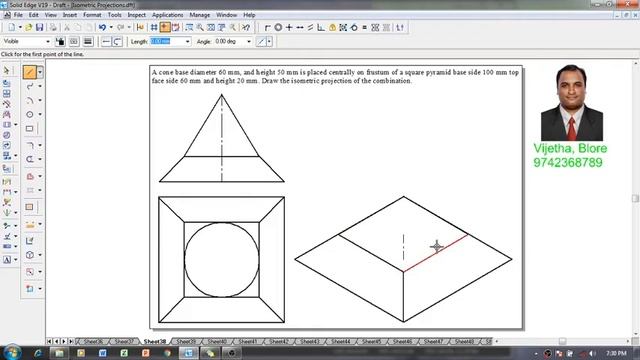Image resolution: width=640 pixels, height=360 pixels.
Task: Toggle the highlighted Snap alignment indicator button
Action: pos(165,27)
